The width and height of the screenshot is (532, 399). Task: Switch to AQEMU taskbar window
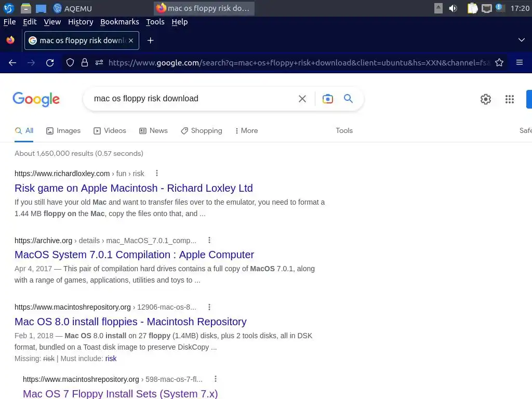73,8
